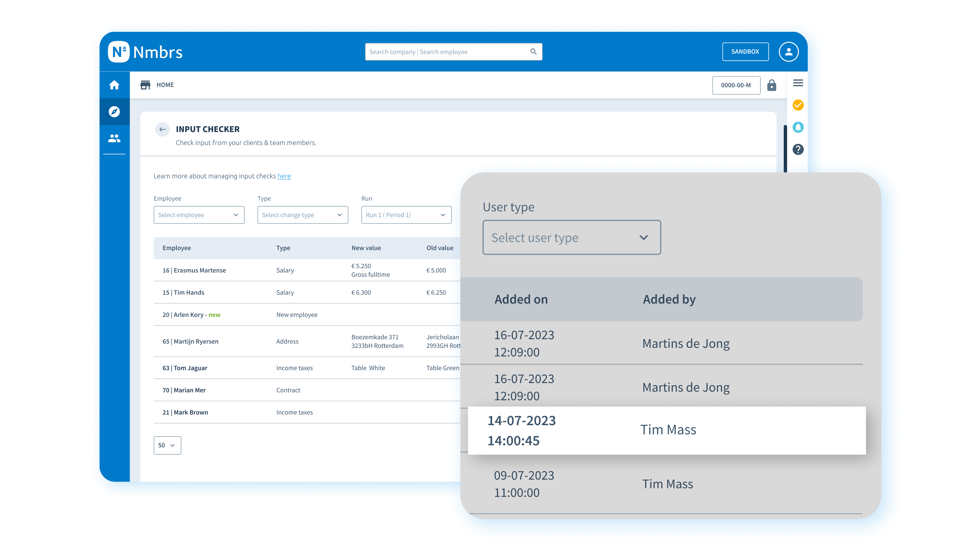Image resolution: width=980 pixels, height=551 pixels.
Task: Open the compass explore sidebar icon
Action: click(x=114, y=111)
